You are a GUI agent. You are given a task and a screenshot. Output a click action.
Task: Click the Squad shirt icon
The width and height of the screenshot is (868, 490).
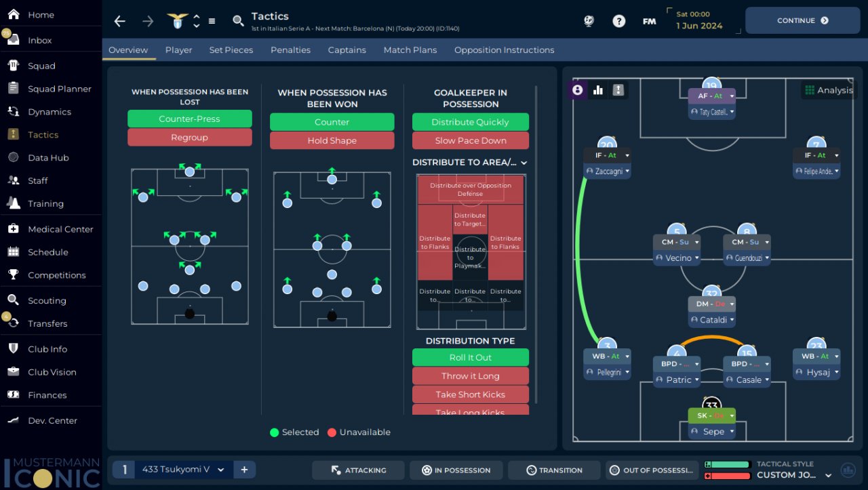click(x=13, y=66)
